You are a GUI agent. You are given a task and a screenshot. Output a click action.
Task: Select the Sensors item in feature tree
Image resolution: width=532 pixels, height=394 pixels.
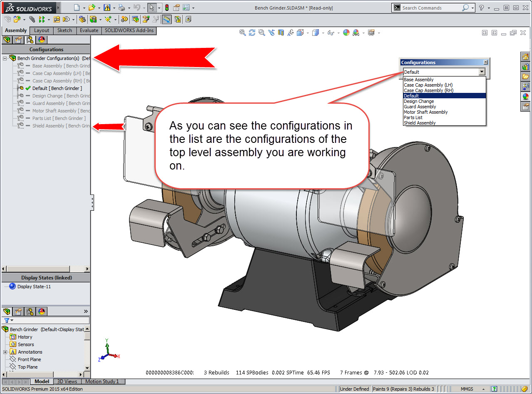(26, 344)
